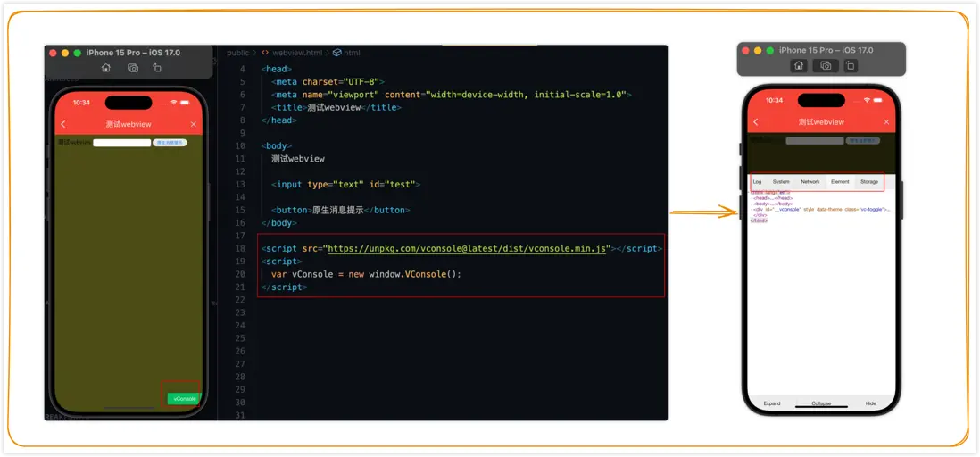Image resolution: width=980 pixels, height=457 pixels.
Task: Open System tab in vConsole panel
Action: pyautogui.click(x=781, y=181)
